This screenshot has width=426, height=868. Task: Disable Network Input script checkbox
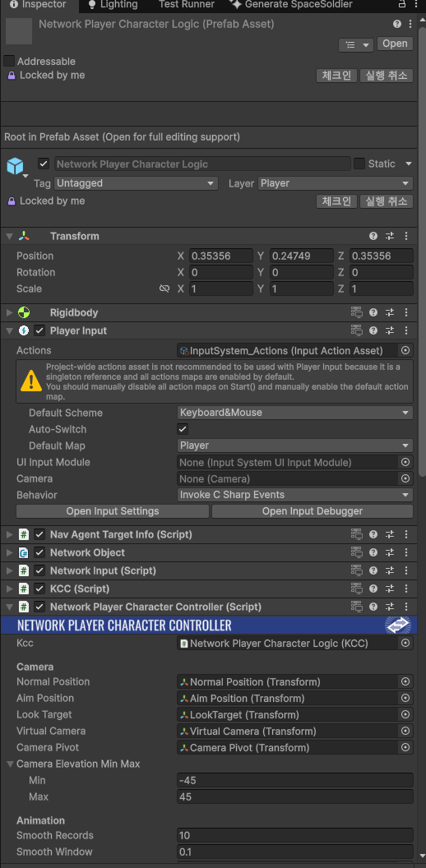click(x=39, y=570)
